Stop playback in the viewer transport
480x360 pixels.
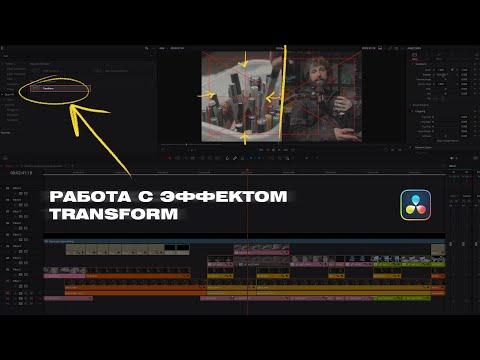[273, 150]
